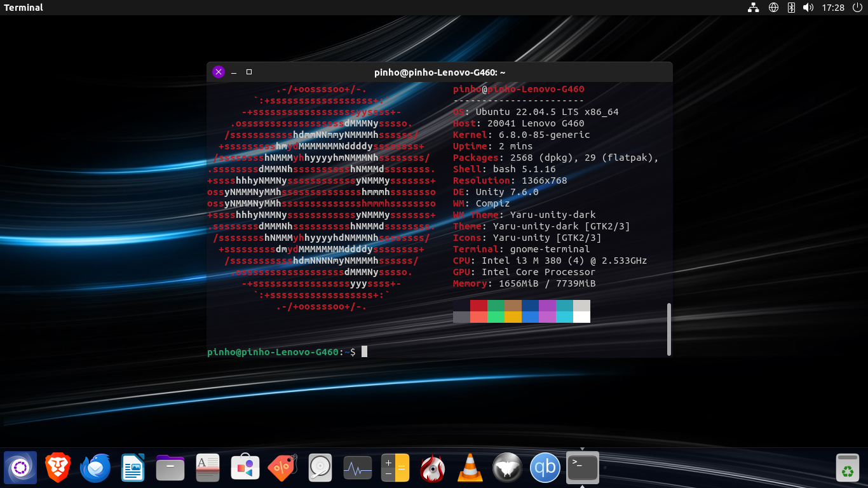Open the Trash in the dock
Image resolution: width=868 pixels, height=488 pixels.
848,468
